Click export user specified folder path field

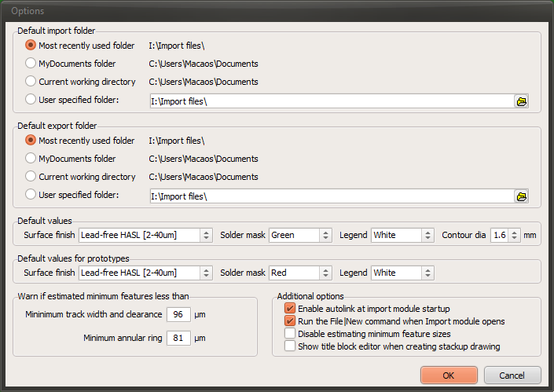coord(332,196)
